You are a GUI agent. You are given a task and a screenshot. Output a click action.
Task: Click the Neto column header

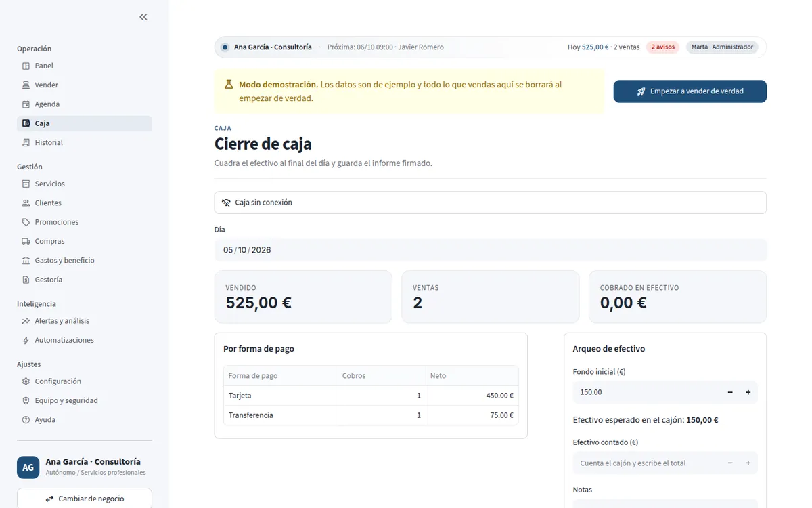(x=472, y=376)
